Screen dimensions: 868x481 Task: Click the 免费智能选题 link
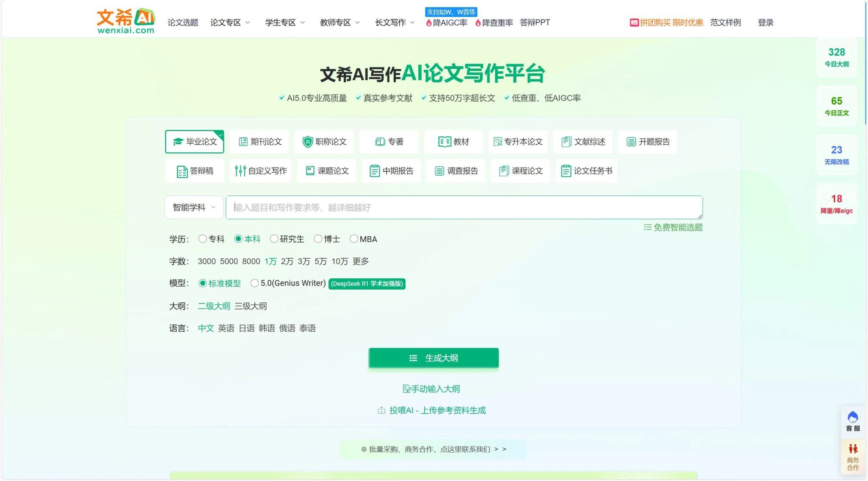point(673,227)
